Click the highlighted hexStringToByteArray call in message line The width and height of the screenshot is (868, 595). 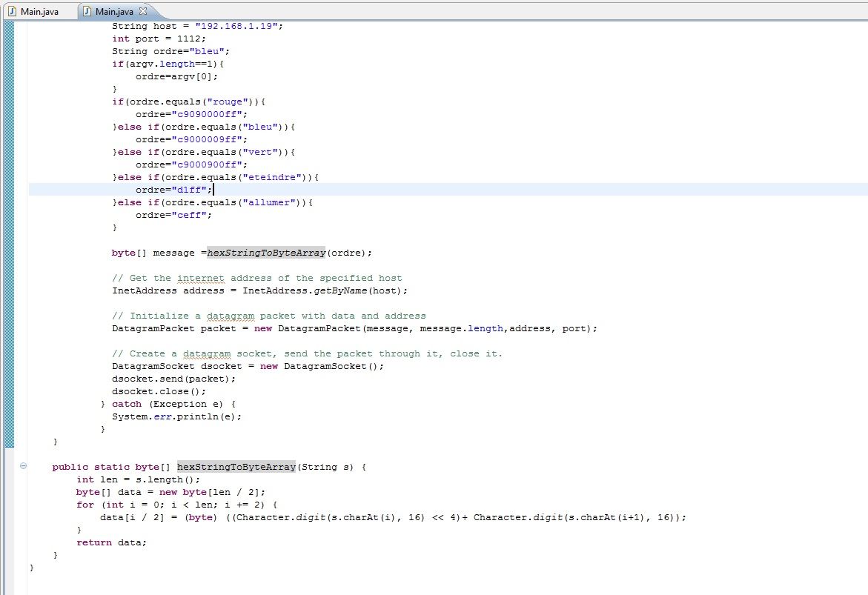pyautogui.click(x=266, y=253)
